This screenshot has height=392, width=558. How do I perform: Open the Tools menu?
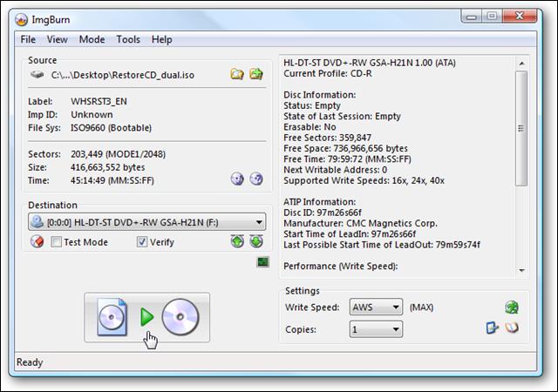coord(128,39)
